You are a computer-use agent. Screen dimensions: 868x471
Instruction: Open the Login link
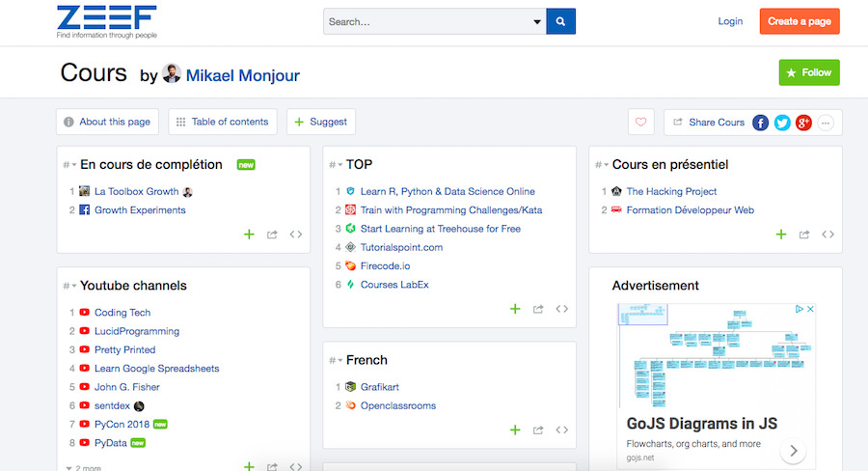tap(730, 21)
